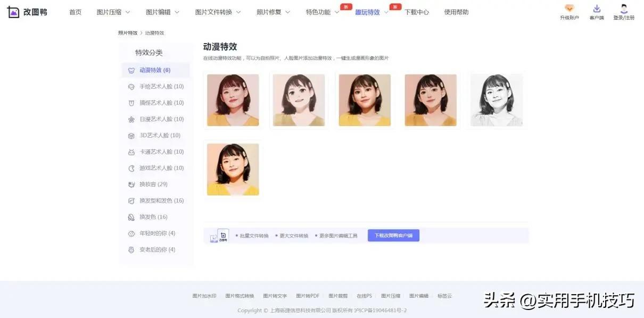Select the 卡通艺术人脸 icon
This screenshot has height=318, width=644.
click(130, 152)
